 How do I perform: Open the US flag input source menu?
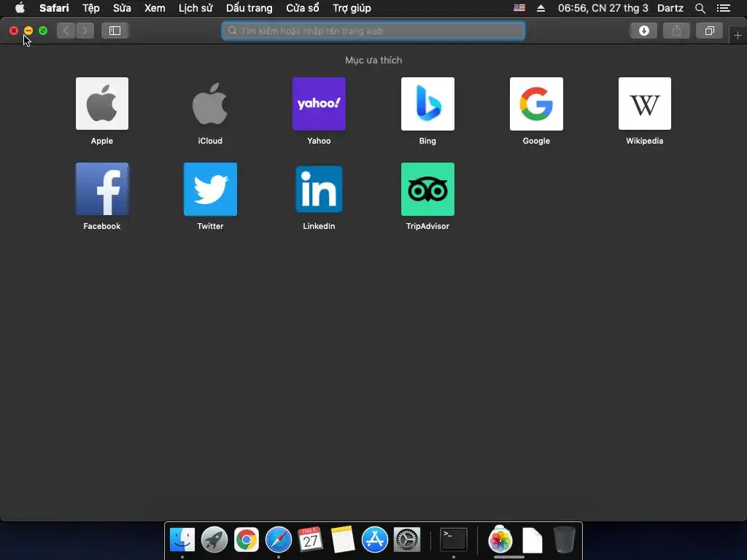coord(519,8)
